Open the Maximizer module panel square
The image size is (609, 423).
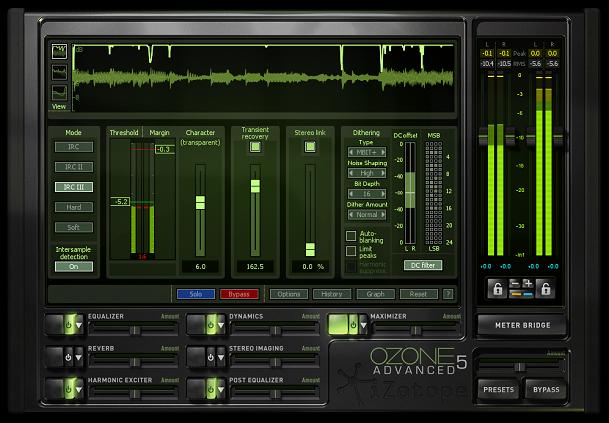point(338,325)
